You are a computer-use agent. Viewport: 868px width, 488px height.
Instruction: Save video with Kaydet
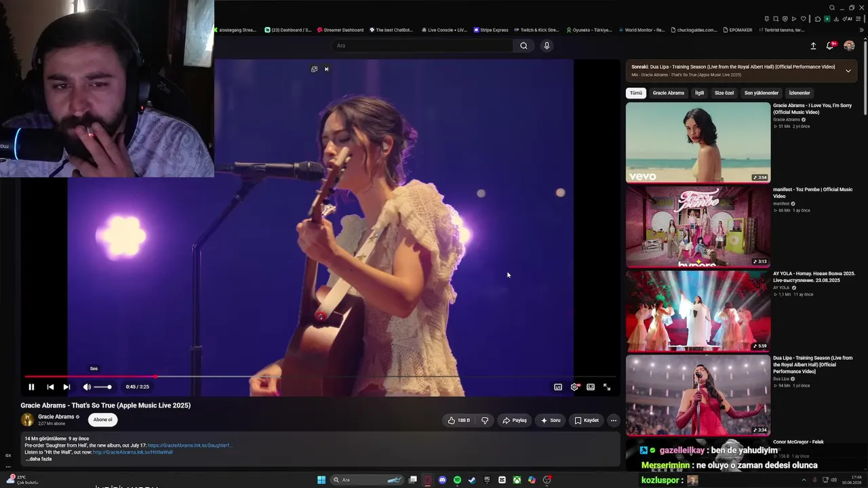[x=587, y=420]
